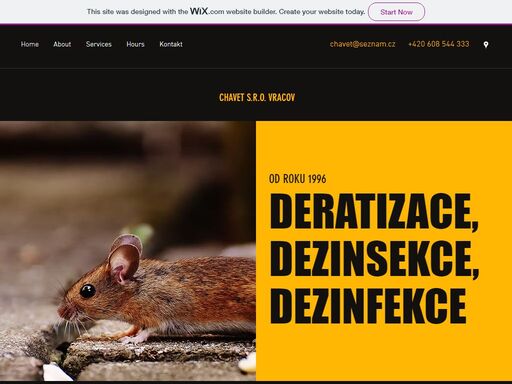This screenshot has width=512, height=384.
Task: Open the About page
Action: click(x=62, y=44)
